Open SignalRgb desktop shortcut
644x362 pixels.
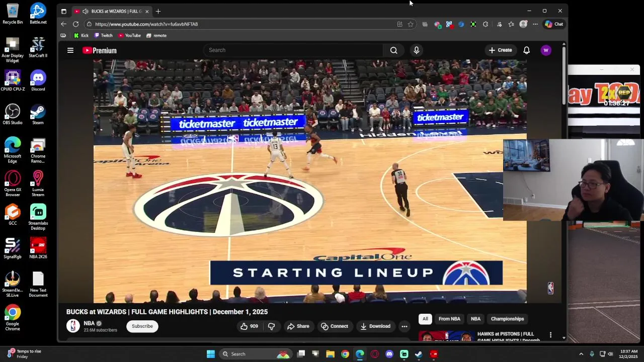point(13,248)
